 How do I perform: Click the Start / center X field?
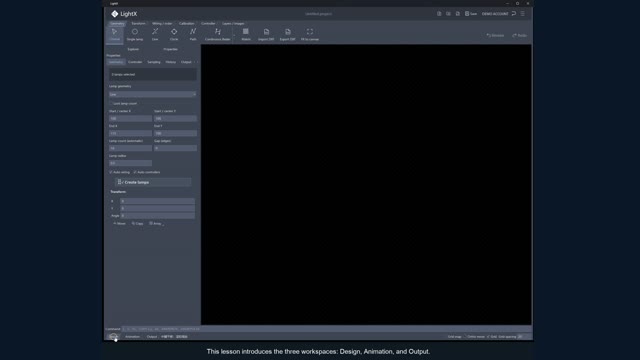130,118
